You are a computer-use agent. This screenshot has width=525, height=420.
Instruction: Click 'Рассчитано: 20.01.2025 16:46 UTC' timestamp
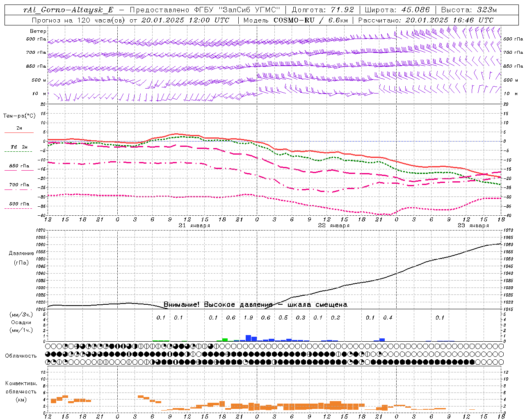pos(426,20)
